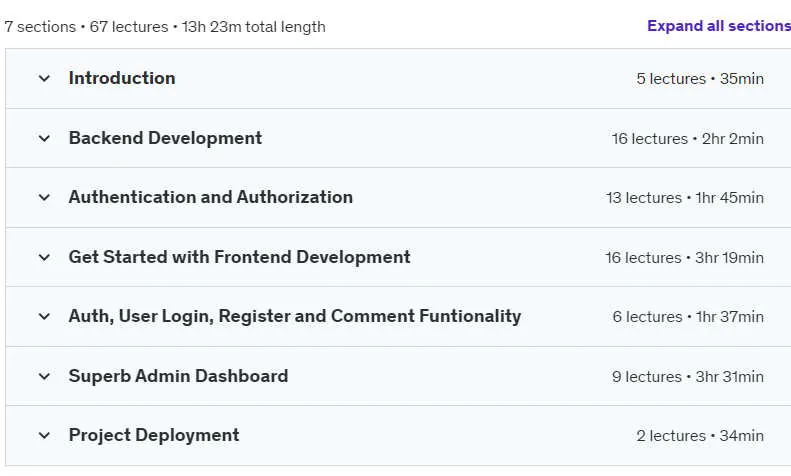Image resolution: width=791 pixels, height=476 pixels.
Task: Open the Project Deployment section title
Action: pos(154,435)
